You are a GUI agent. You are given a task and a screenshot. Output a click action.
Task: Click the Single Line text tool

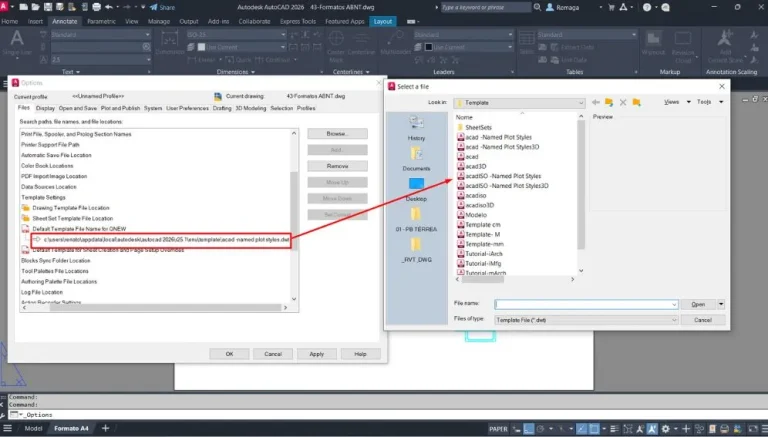[17, 45]
